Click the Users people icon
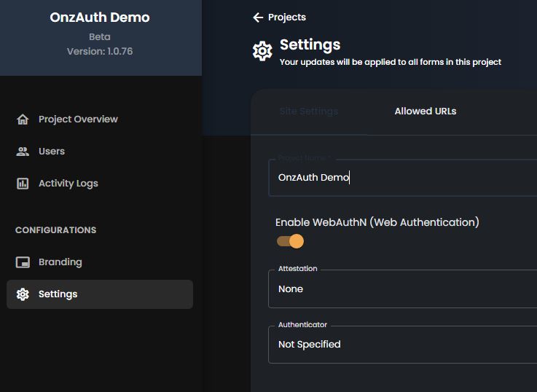 click(x=23, y=152)
